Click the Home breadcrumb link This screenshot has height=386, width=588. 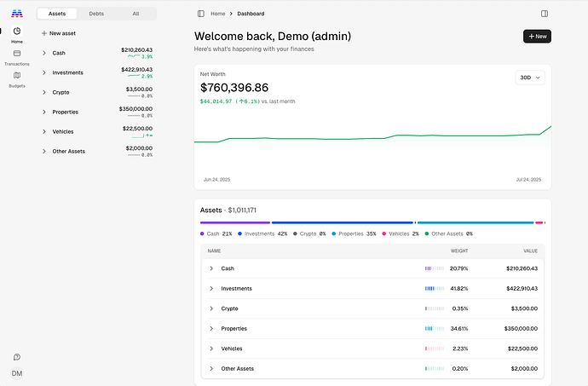218,14
